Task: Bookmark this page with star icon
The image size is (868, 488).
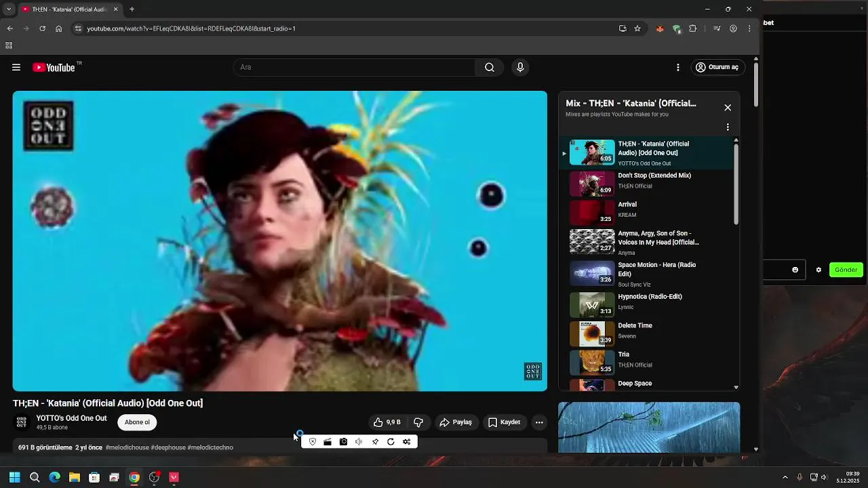Action: coord(637,28)
